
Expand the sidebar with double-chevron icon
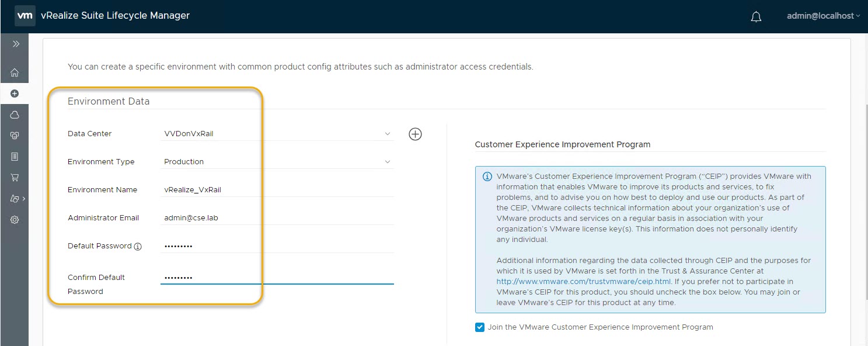[16, 44]
